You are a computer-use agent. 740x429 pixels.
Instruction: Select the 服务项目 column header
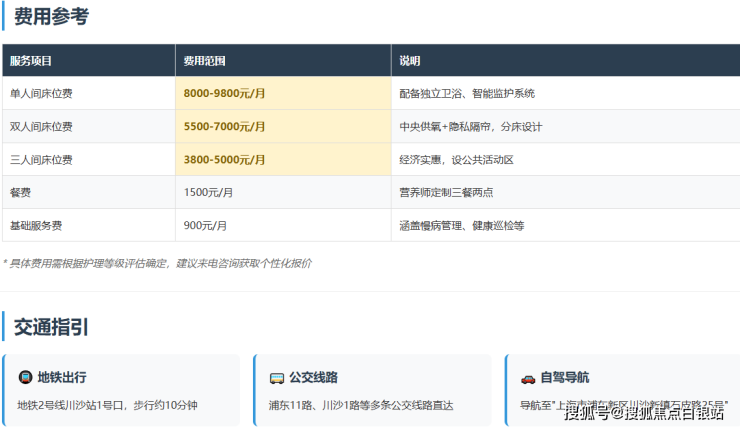tap(31, 61)
